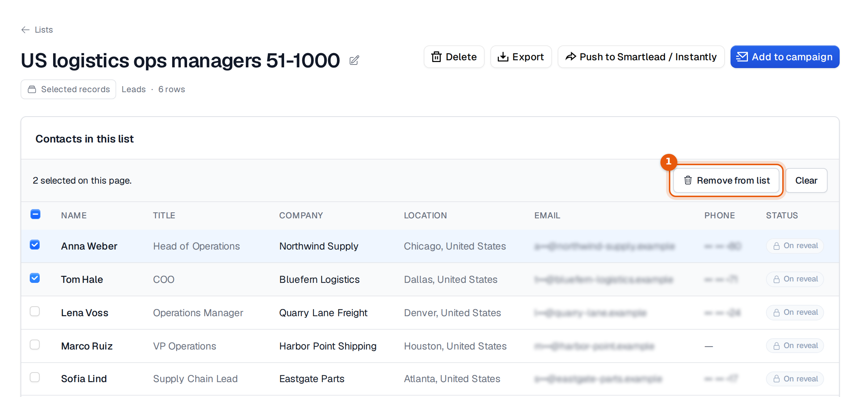Uncheck Anna Weber row checkbox
The image size is (868, 397).
click(35, 245)
